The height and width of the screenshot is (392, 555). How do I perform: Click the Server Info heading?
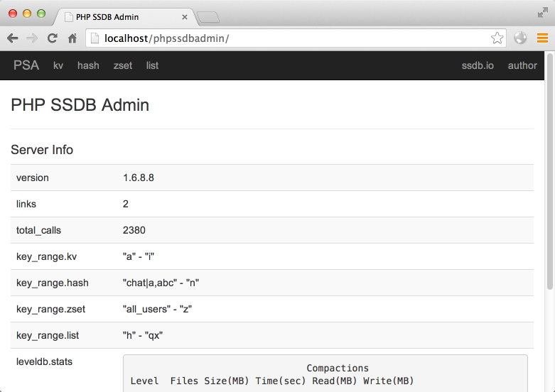click(42, 150)
